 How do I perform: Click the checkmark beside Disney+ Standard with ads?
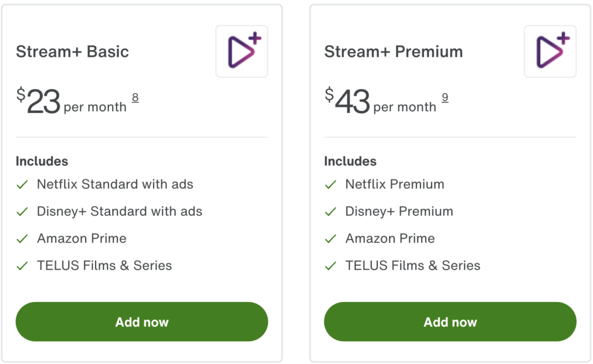click(22, 211)
